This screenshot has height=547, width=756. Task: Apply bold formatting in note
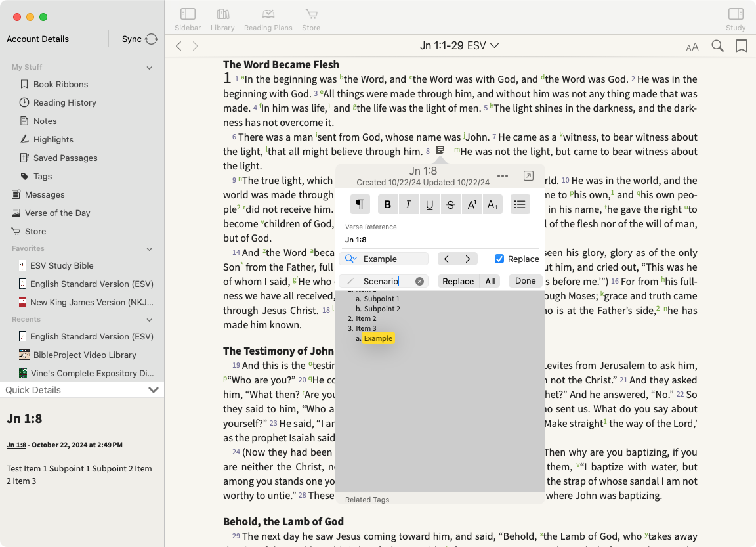coord(387,204)
